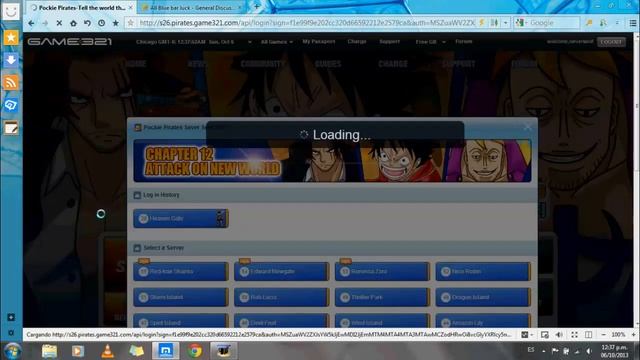The image size is (640, 360).
Task: Open the blue chat sidebar icon
Action: coord(11,105)
